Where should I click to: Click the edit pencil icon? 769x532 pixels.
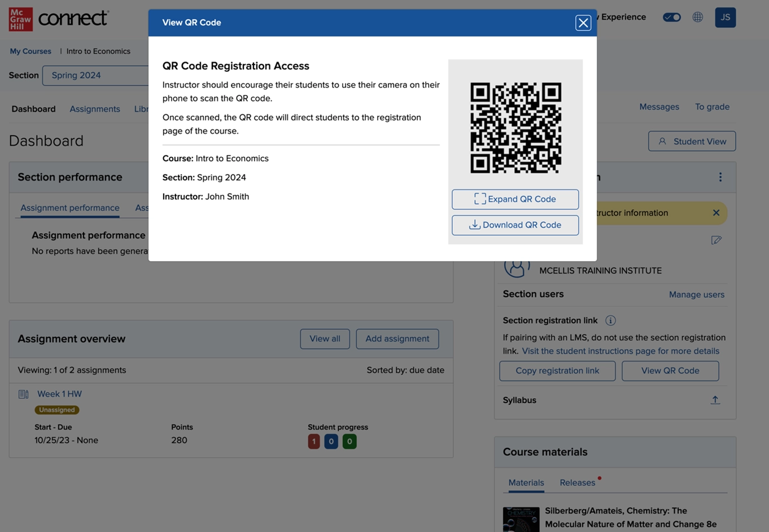(716, 240)
